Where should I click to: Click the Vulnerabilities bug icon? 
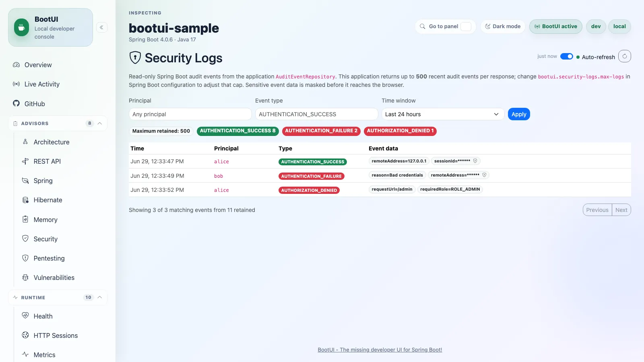coord(25,277)
